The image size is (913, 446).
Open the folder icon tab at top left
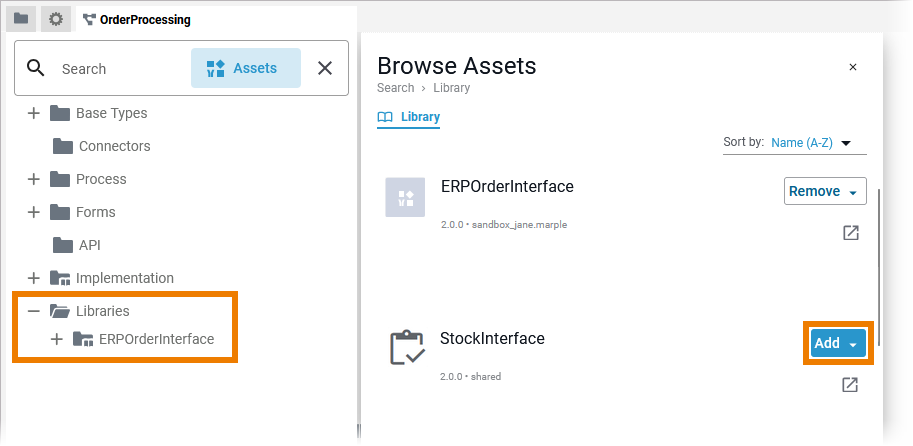tap(21, 19)
